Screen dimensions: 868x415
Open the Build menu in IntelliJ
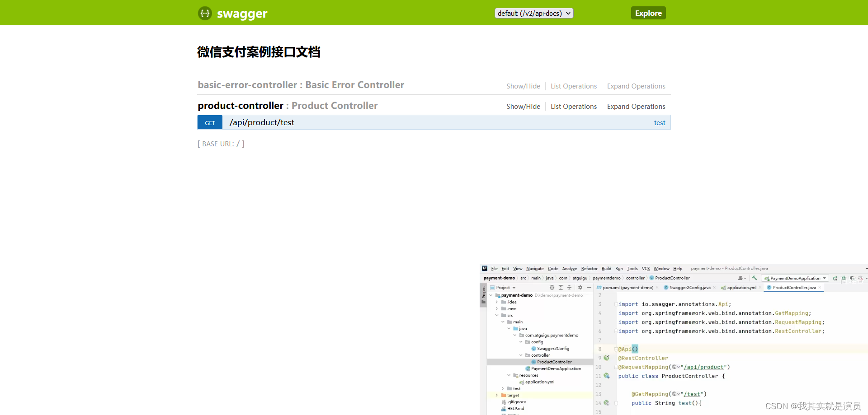click(x=606, y=269)
